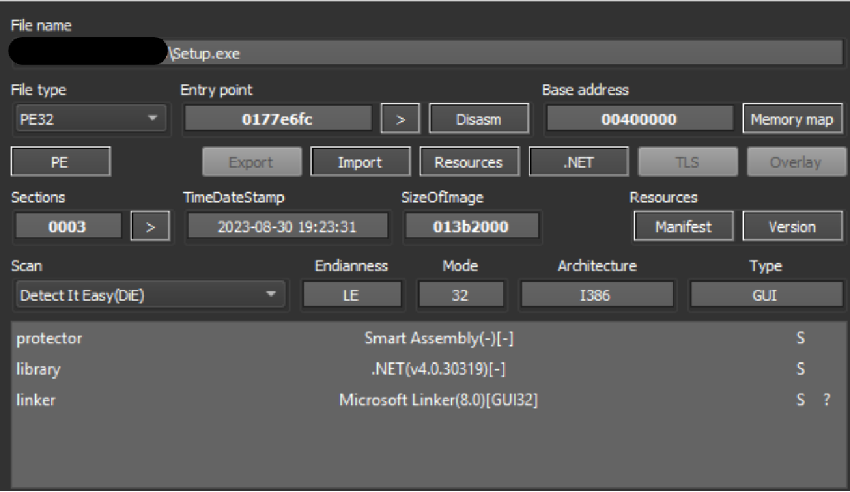The width and height of the screenshot is (850, 492).
Task: Open the Resources viewer button
Action: coord(469,162)
